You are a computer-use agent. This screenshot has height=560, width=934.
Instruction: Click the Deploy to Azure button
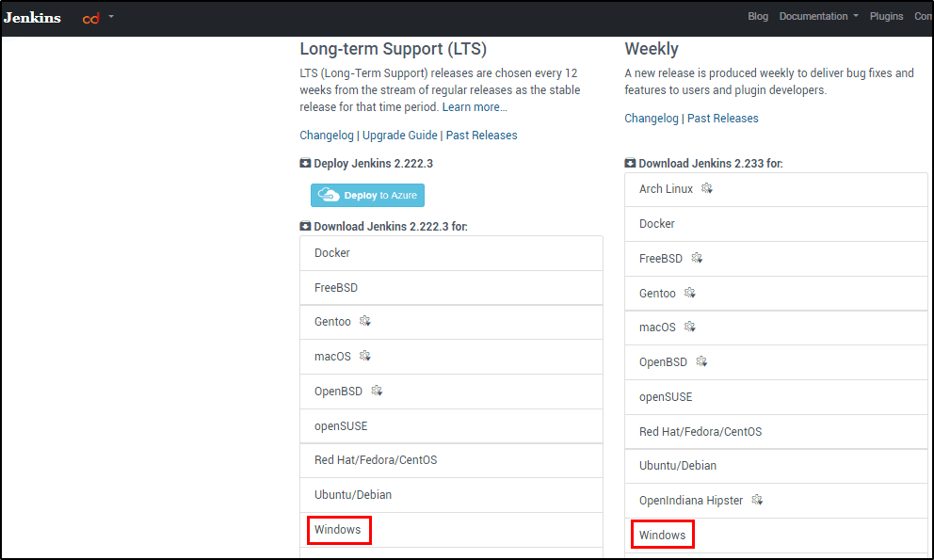click(x=367, y=195)
